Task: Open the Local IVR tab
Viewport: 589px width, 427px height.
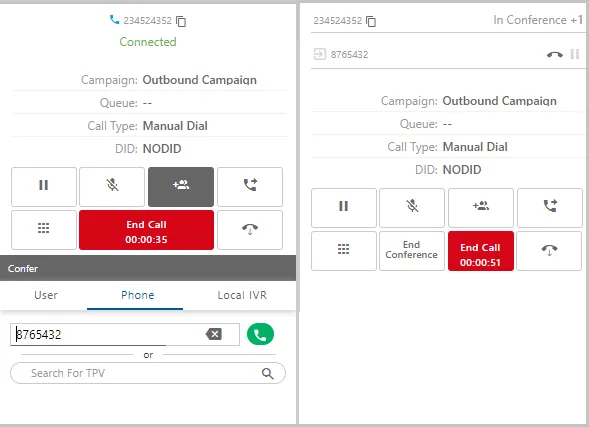Action: 242,295
